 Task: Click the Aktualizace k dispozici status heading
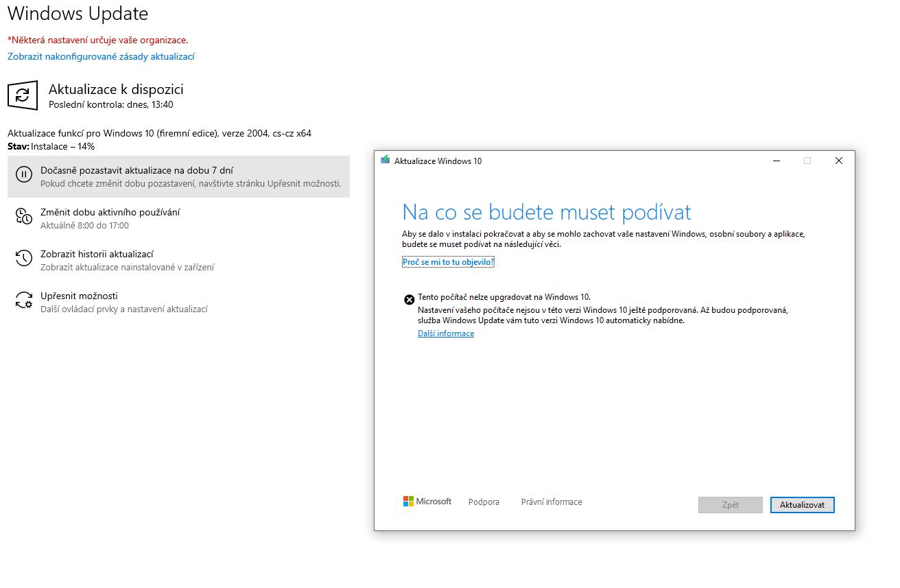[116, 89]
